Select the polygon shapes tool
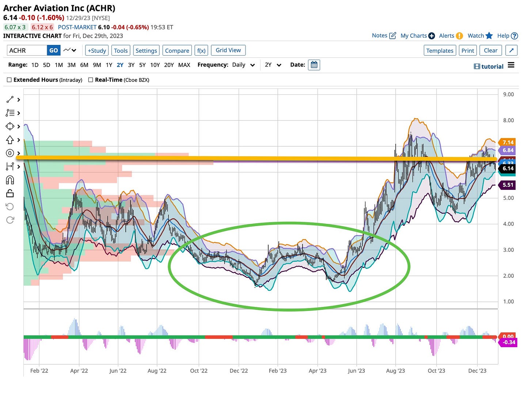The width and height of the screenshot is (532, 398). point(10,126)
